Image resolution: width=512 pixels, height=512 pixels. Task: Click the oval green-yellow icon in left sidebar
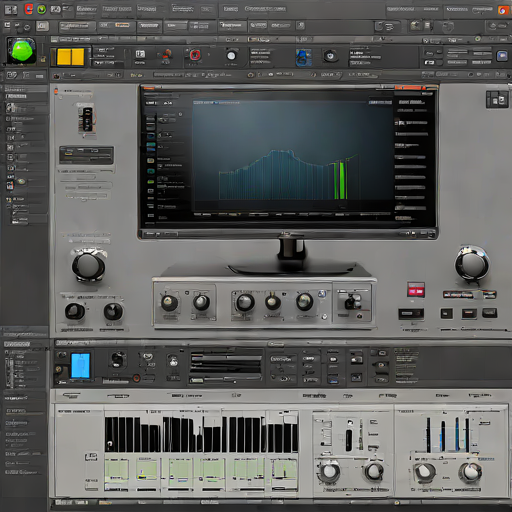22,181
